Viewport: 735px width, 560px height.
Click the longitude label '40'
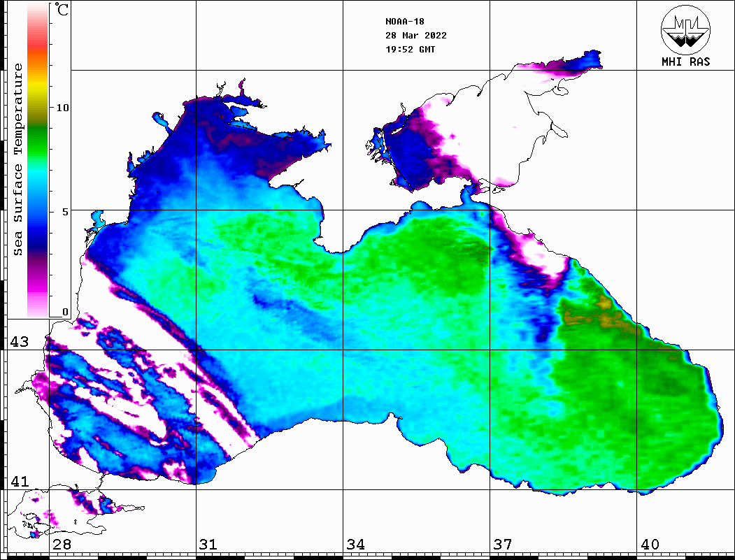click(649, 544)
